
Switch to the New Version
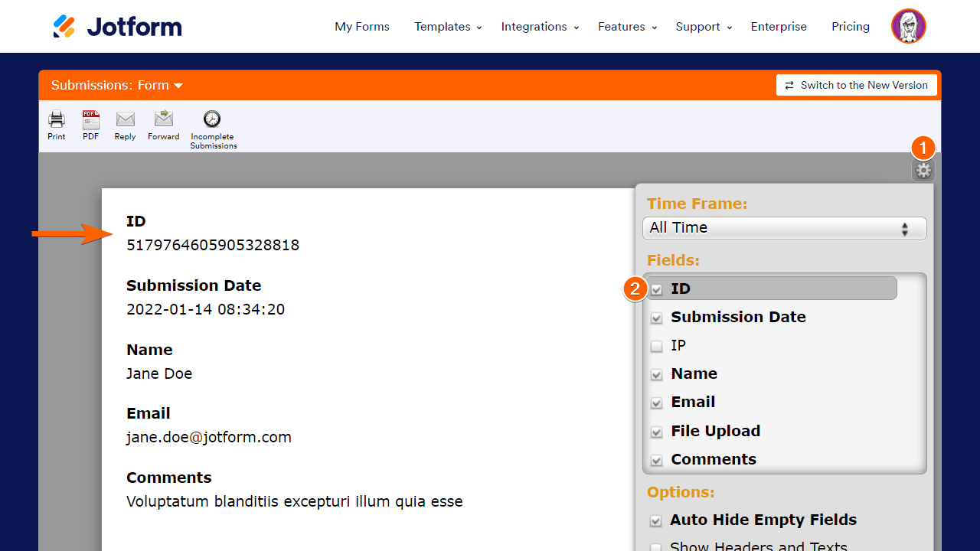(857, 85)
